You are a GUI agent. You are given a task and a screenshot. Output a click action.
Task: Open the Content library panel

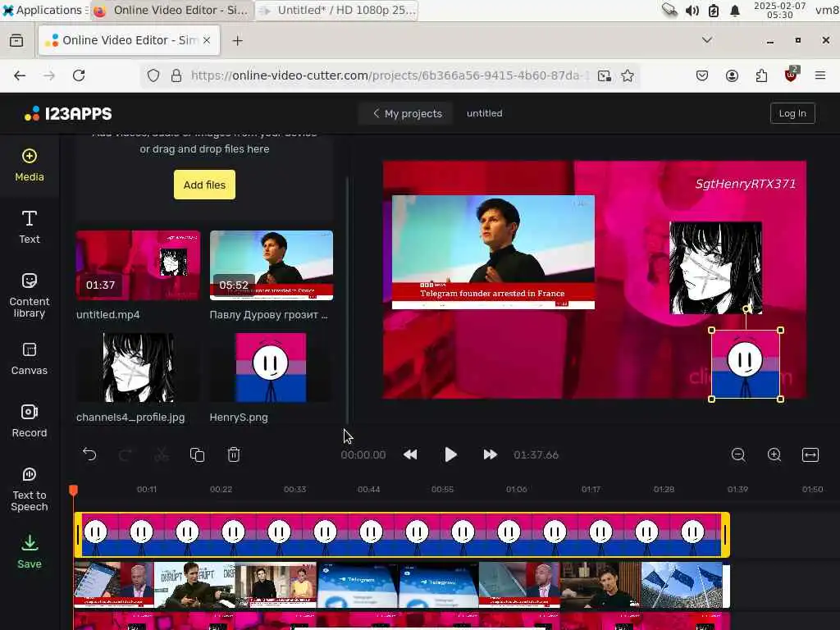coord(30,295)
